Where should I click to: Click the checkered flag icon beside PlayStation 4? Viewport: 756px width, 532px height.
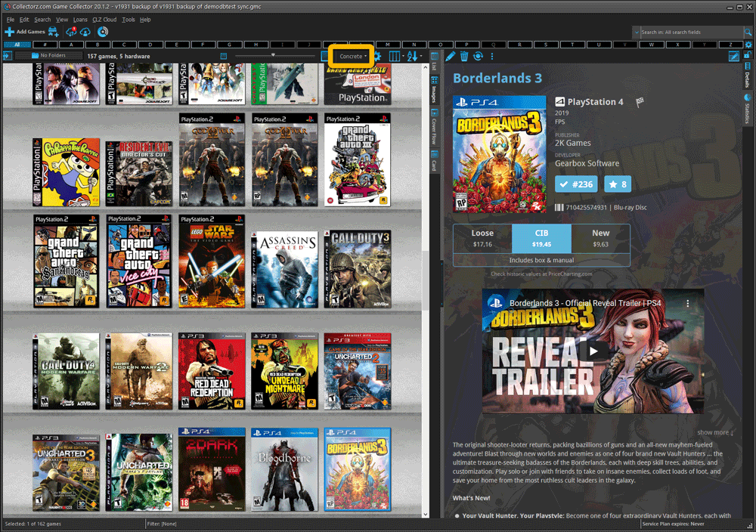coord(640,102)
